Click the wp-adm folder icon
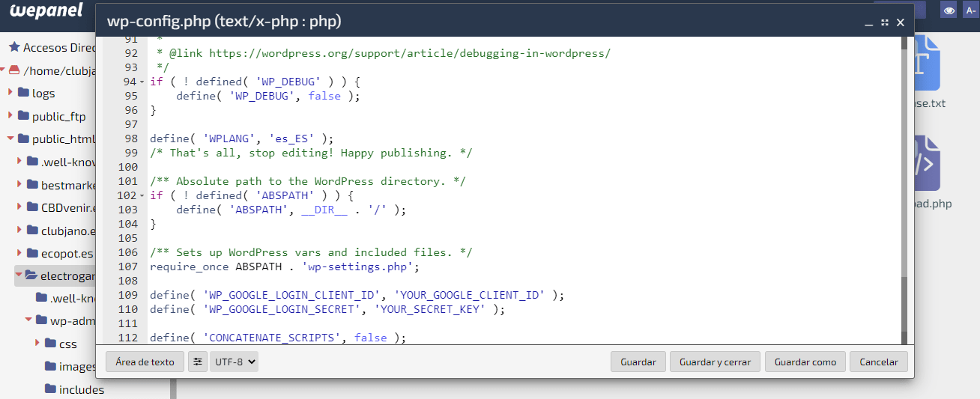 [x=41, y=320]
